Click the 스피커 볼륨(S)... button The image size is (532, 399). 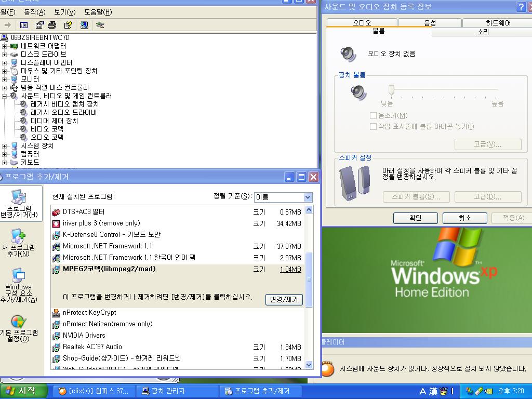tap(416, 197)
